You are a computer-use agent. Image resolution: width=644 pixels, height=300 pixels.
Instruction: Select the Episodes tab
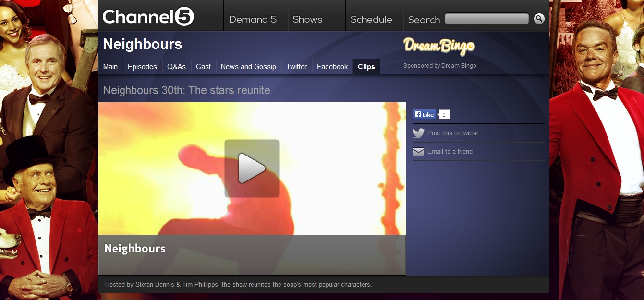pyautogui.click(x=142, y=67)
